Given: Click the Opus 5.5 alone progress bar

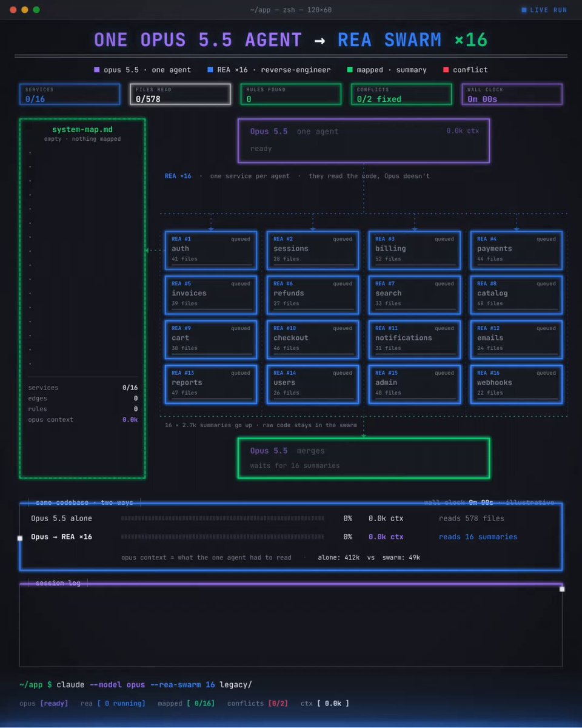Looking at the screenshot, I should click(x=222, y=519).
